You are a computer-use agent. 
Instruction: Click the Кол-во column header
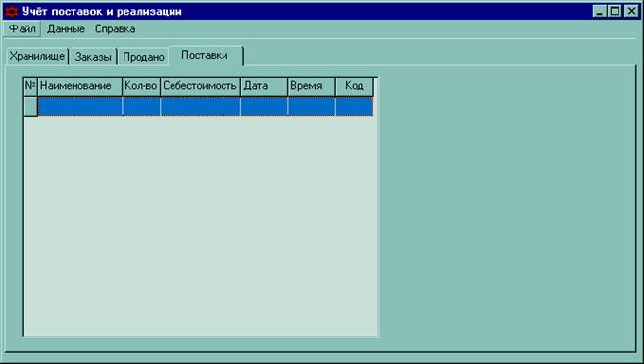coord(141,86)
